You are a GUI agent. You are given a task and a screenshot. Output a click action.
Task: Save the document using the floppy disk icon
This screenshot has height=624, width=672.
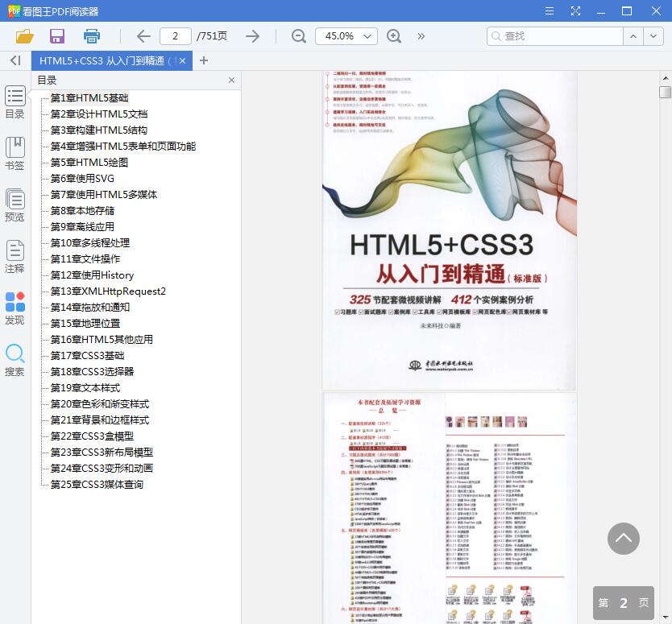tap(57, 36)
